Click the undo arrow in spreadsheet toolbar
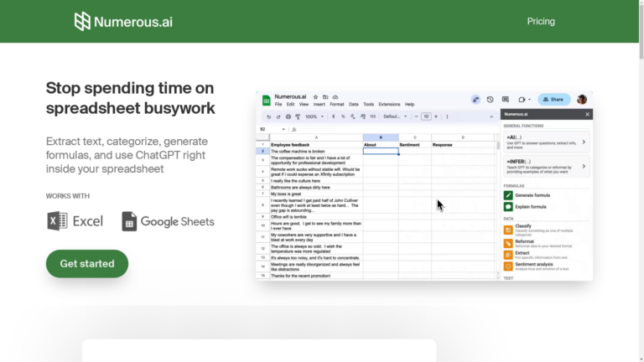Image resolution: width=644 pixels, height=362 pixels. click(268, 116)
